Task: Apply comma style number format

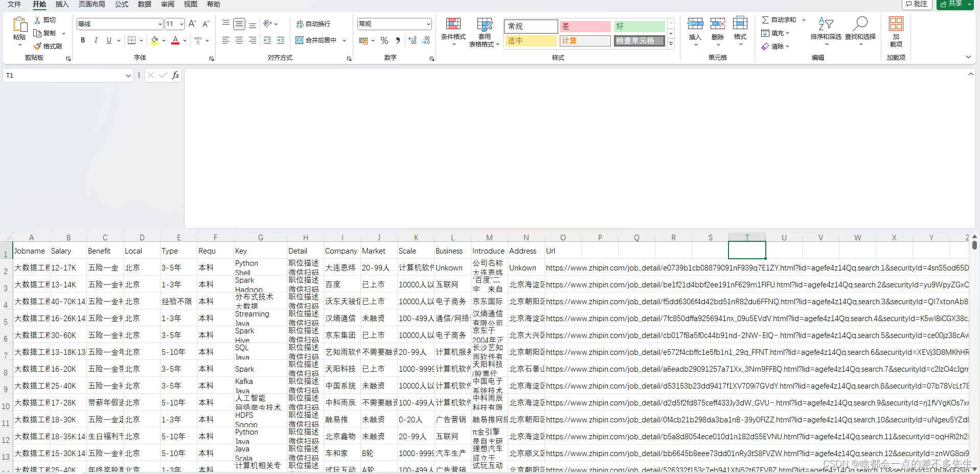Action: coord(398,40)
